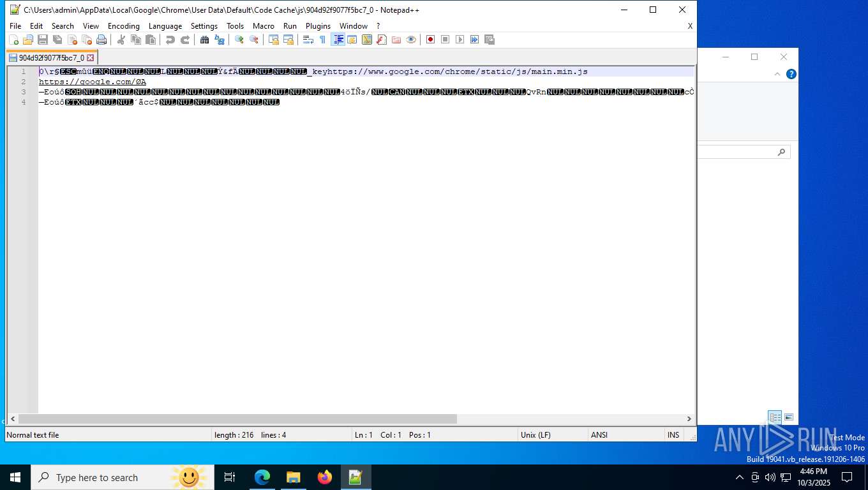Open the Run menu
The height and width of the screenshot is (490, 868).
coord(290,26)
